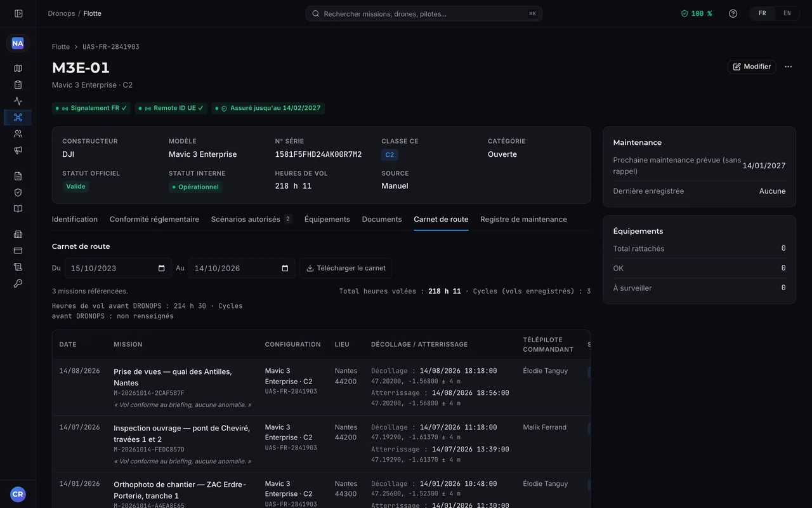Open the Documents tab

tap(382, 219)
